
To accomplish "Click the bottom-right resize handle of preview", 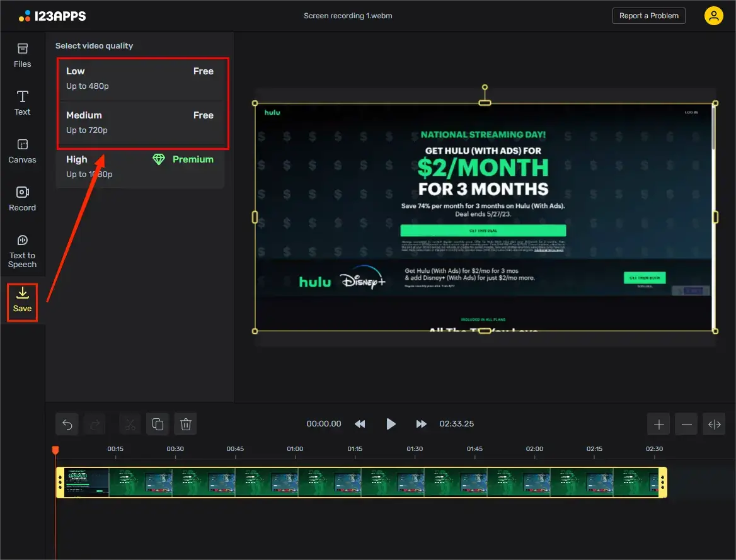I will point(715,331).
